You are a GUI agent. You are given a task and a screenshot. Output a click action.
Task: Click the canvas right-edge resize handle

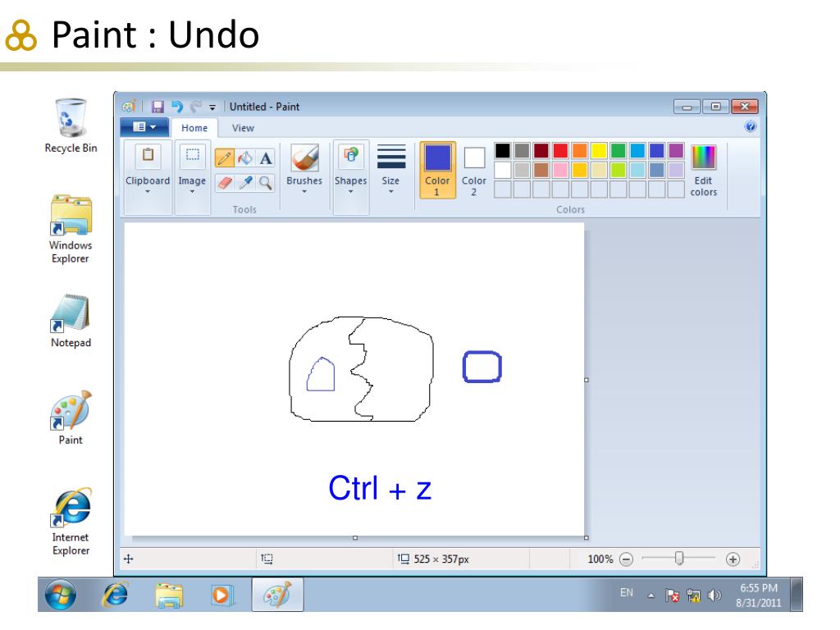click(586, 380)
